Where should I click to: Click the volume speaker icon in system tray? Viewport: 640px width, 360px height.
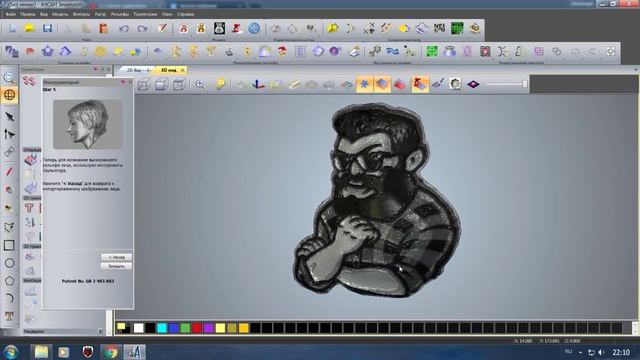[x=601, y=352]
